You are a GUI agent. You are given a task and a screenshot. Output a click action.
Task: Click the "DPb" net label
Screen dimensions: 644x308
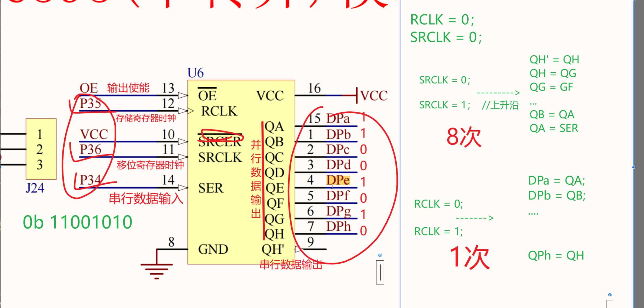coord(338,134)
